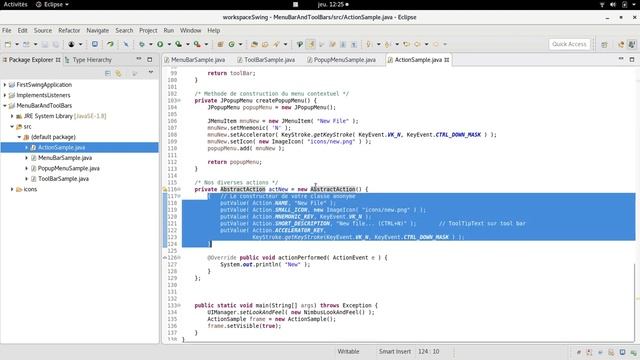
Task: Click Next Annotation toolbar icon
Action: [x=369, y=44]
